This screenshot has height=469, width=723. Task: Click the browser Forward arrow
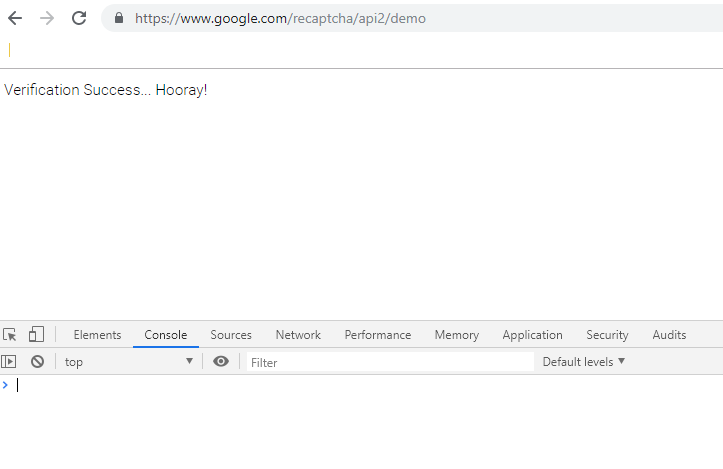click(x=46, y=18)
